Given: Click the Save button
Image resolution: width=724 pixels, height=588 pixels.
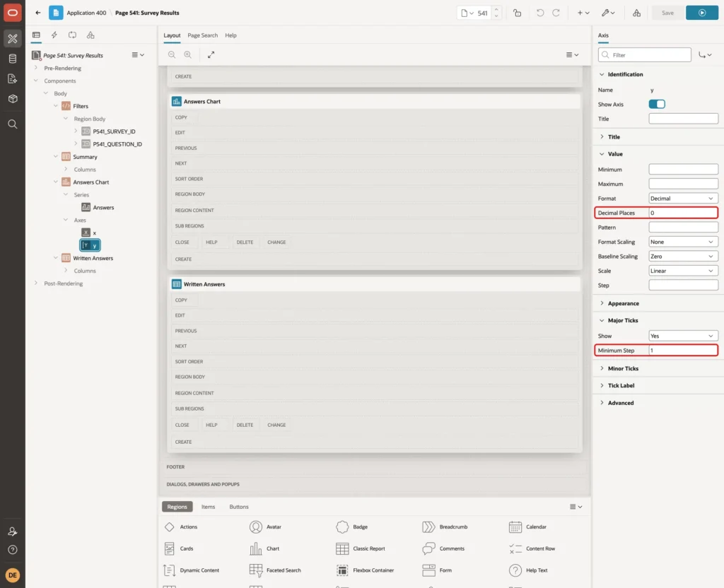Looking at the screenshot, I should pyautogui.click(x=667, y=13).
